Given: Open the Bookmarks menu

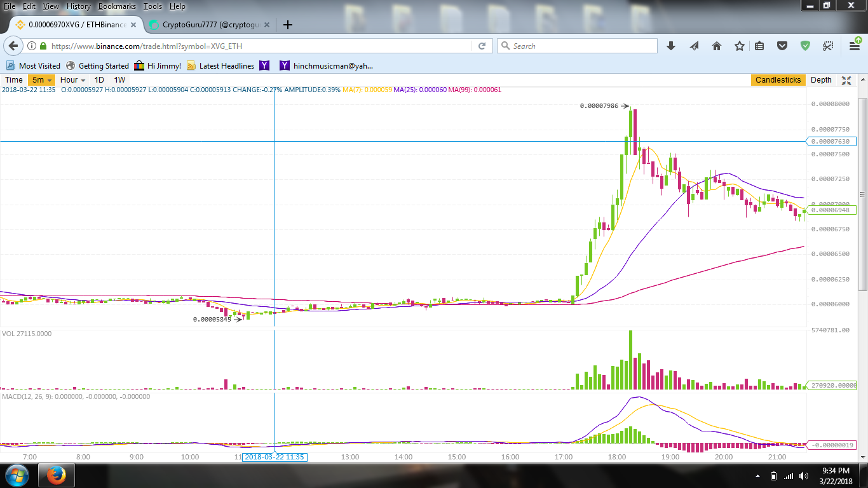Looking at the screenshot, I should point(118,6).
